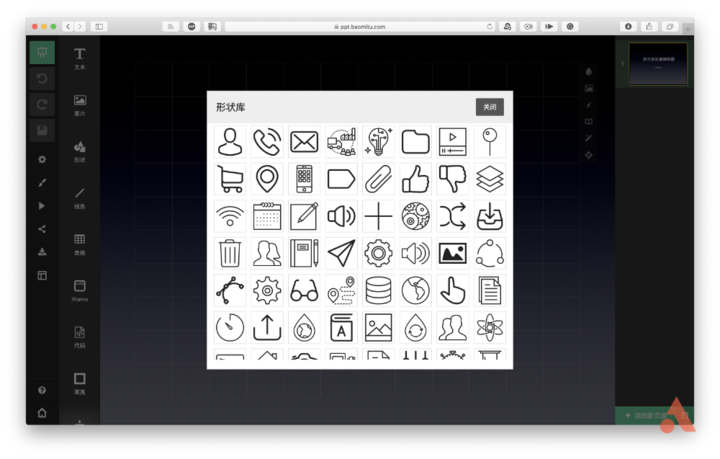The width and height of the screenshot is (720, 459).
Task: Select the map location marker shape
Action: (267, 179)
